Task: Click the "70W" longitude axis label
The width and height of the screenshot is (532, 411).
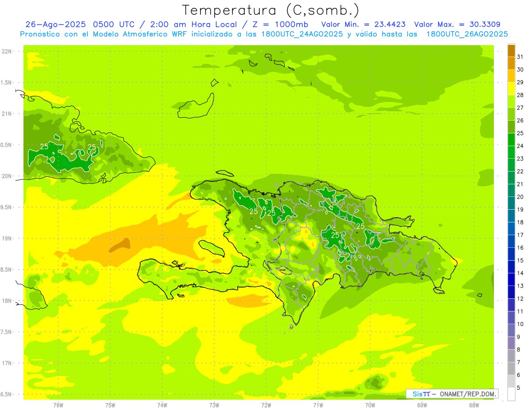Action: click(x=370, y=405)
